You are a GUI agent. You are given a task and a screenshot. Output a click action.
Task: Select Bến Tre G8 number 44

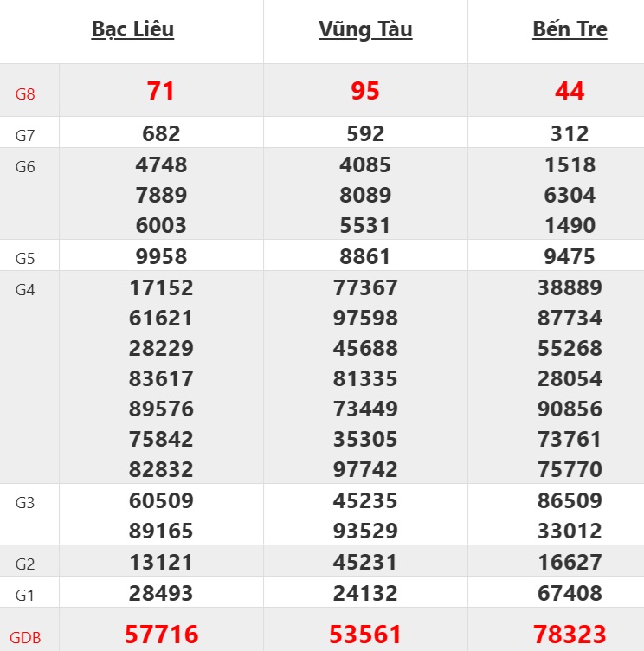click(x=570, y=91)
